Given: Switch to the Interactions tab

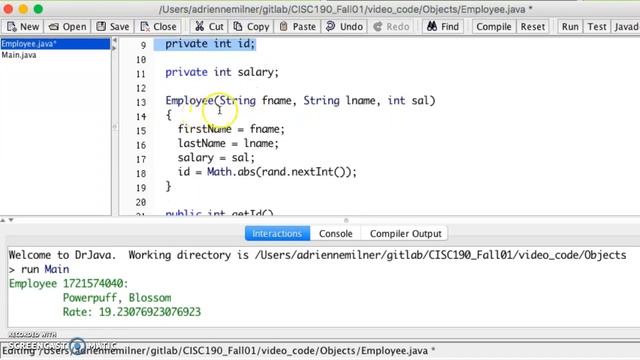Looking at the screenshot, I should pyautogui.click(x=277, y=233).
